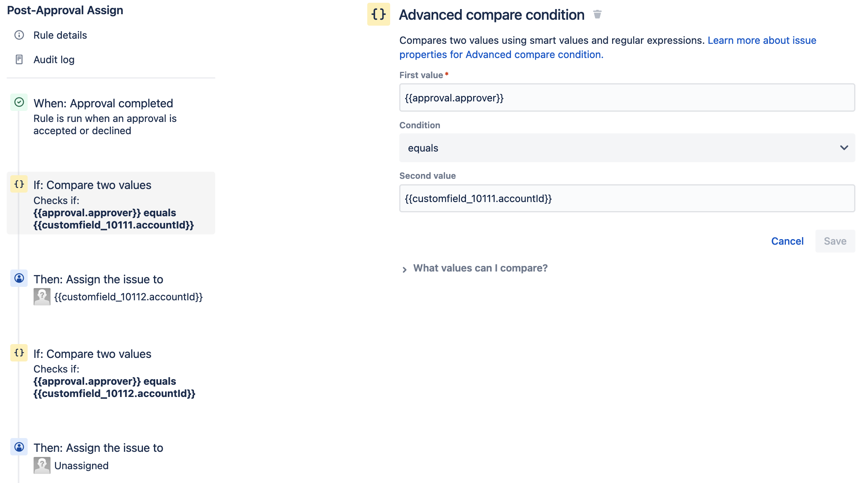The width and height of the screenshot is (868, 483).
Task: Open the Condition equals dropdown
Action: click(x=627, y=148)
